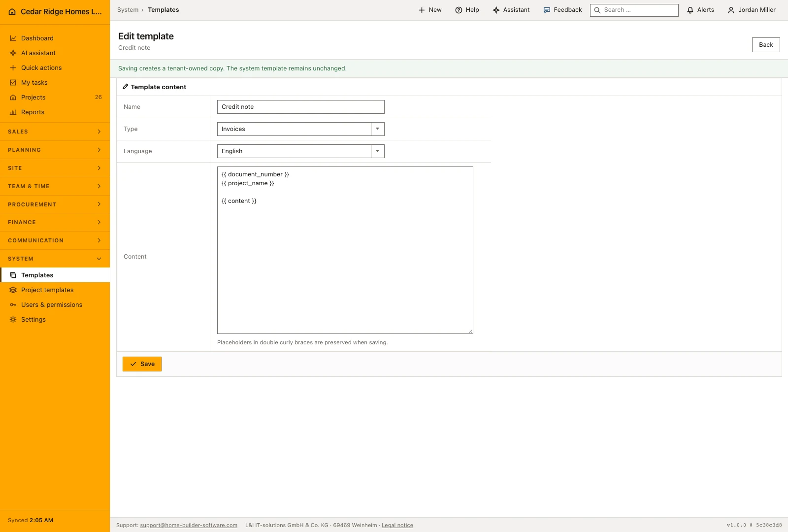Expand the Site section
Viewport: 788px width, 532px height.
coord(55,168)
